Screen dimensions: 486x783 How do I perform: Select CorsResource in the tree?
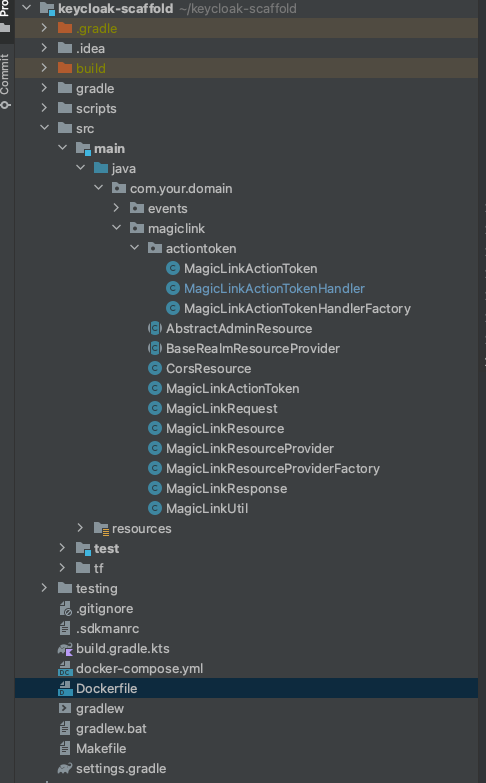(208, 369)
